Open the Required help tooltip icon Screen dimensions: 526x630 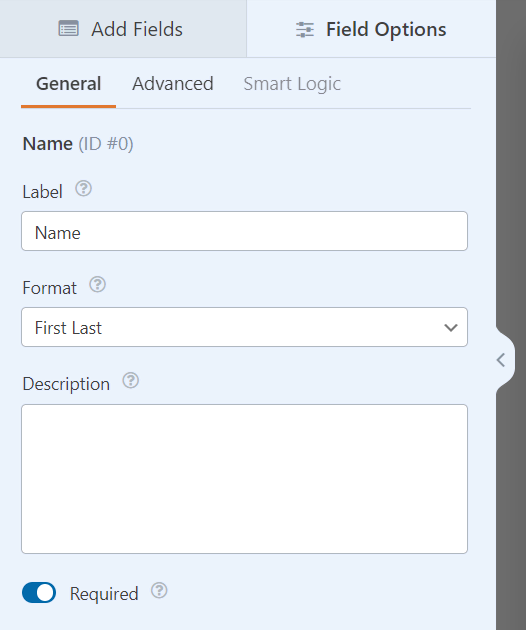point(159,591)
